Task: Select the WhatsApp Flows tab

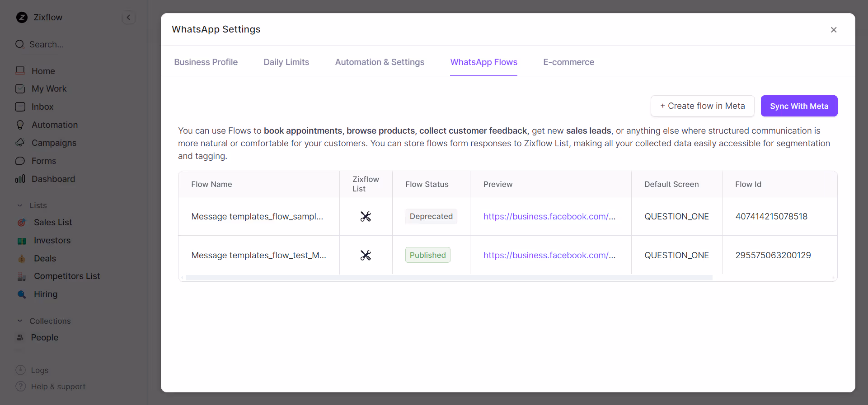Action: click(x=483, y=62)
